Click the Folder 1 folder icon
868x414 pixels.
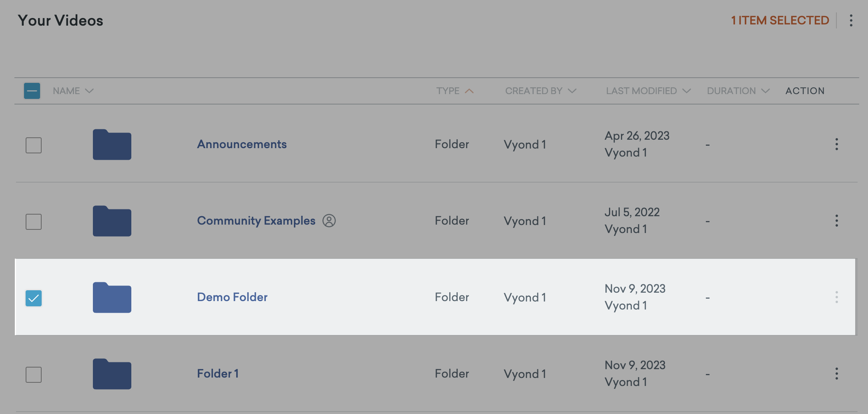pyautogui.click(x=112, y=374)
